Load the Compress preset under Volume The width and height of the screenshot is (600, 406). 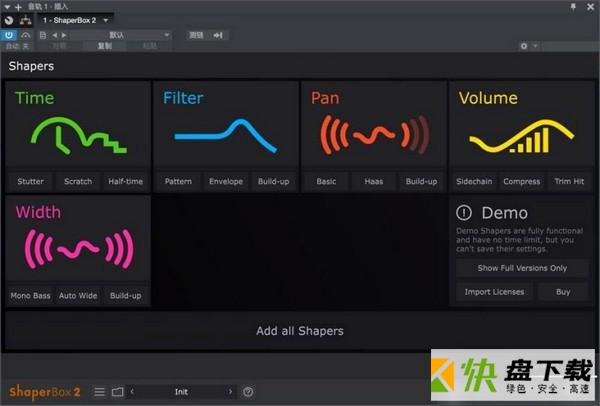click(x=522, y=181)
